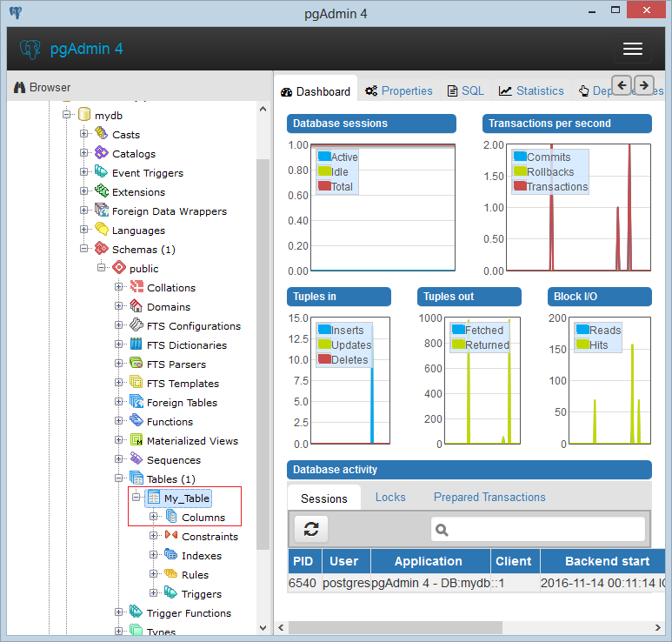This screenshot has height=642, width=672.
Task: Click the FTS Parsers icon
Action: pos(136,364)
